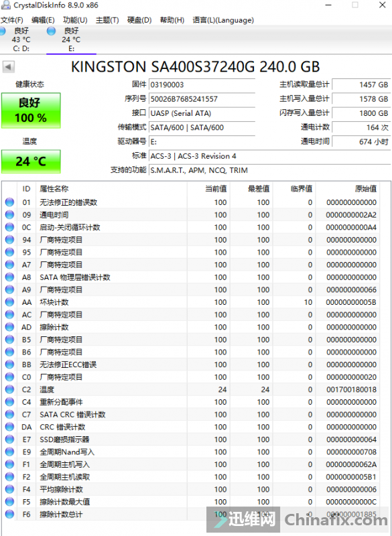Click the 良好 100 % health status button
Viewport: 392px width, 536px height.
(x=31, y=111)
